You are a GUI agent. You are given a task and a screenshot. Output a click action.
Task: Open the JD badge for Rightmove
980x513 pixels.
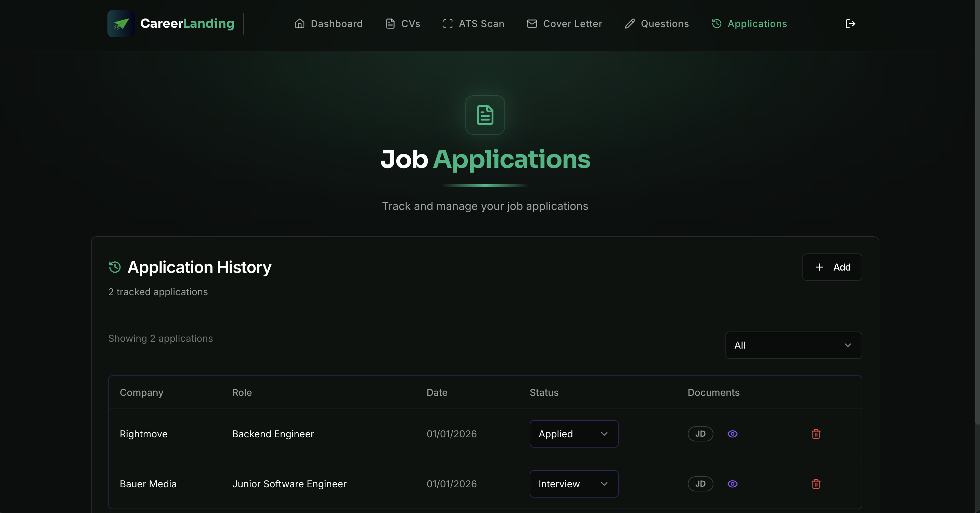(x=700, y=434)
